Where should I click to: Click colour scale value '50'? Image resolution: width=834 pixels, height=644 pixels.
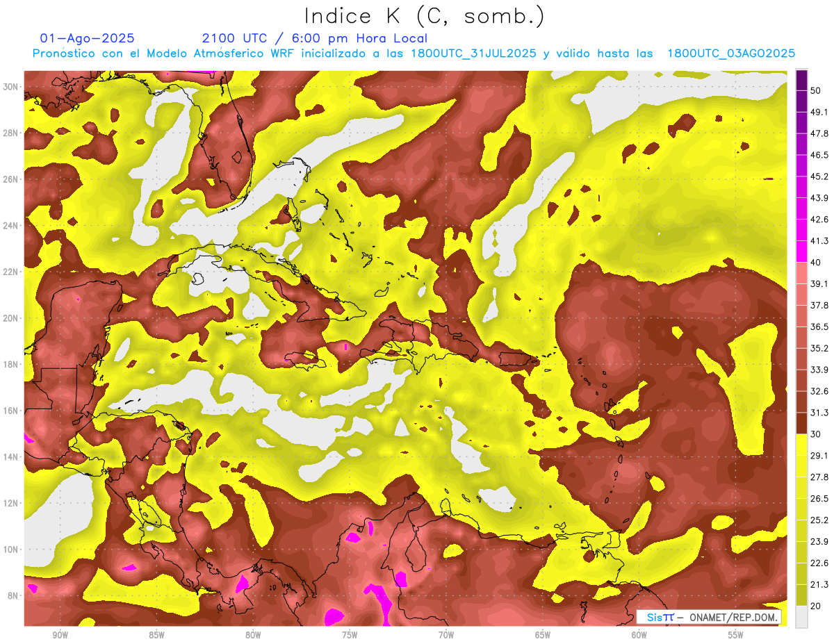tap(816, 92)
